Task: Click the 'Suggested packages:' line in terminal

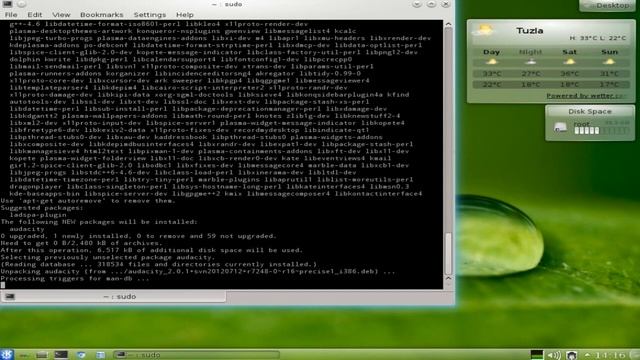Action: tap(42, 208)
